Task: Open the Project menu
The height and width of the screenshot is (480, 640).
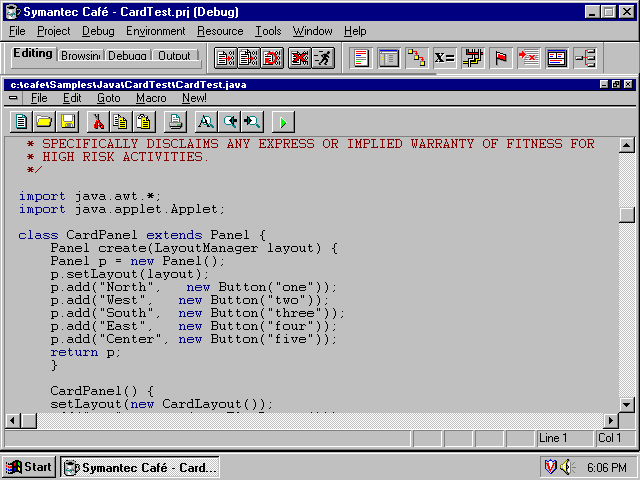Action: pos(53,31)
